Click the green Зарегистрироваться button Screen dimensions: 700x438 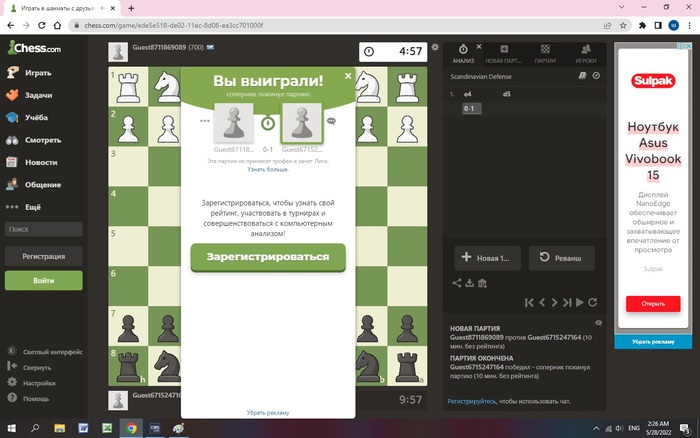(268, 257)
